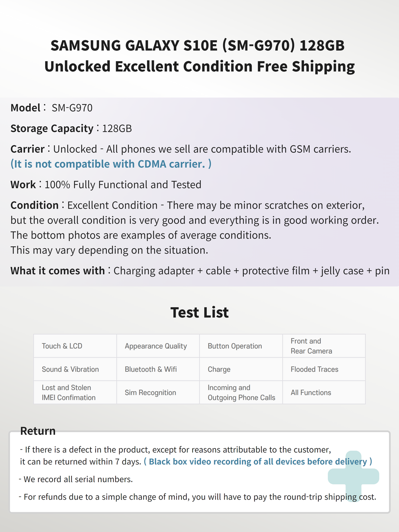
Task: Click the blue Black box video recording text
Action: pyautogui.click(x=258, y=462)
